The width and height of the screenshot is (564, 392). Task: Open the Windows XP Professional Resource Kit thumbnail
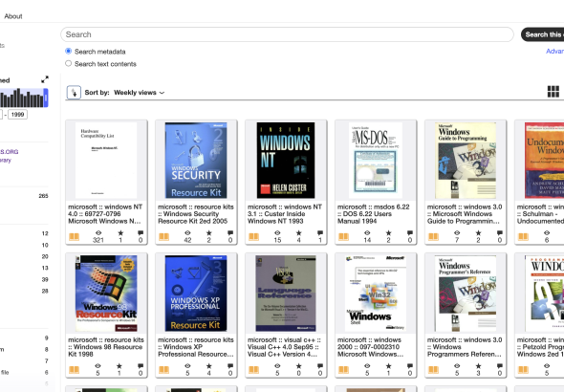[x=196, y=294]
